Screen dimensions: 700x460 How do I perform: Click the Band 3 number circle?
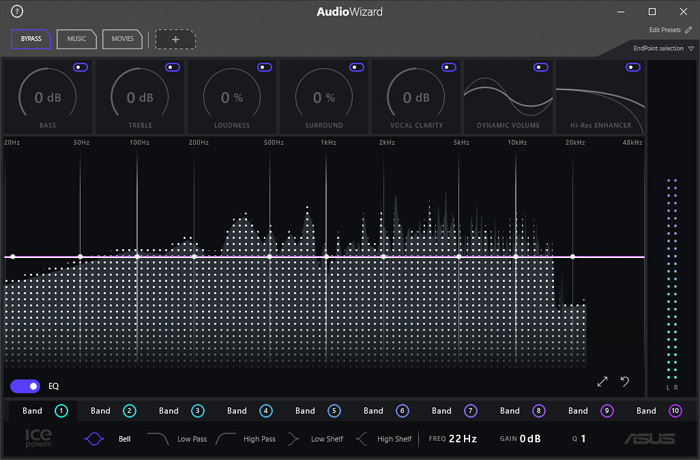(x=198, y=410)
